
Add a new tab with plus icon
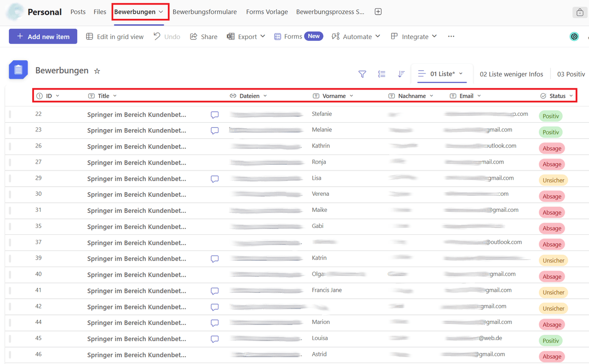(378, 12)
